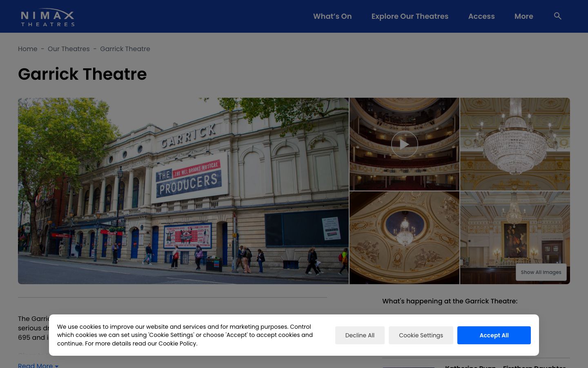Open the Explore Our Theatres menu

410,16
